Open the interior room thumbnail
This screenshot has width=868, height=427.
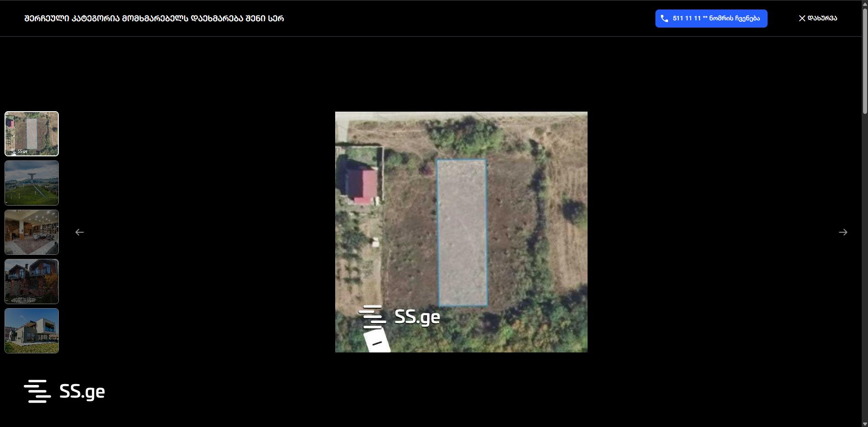(32, 232)
